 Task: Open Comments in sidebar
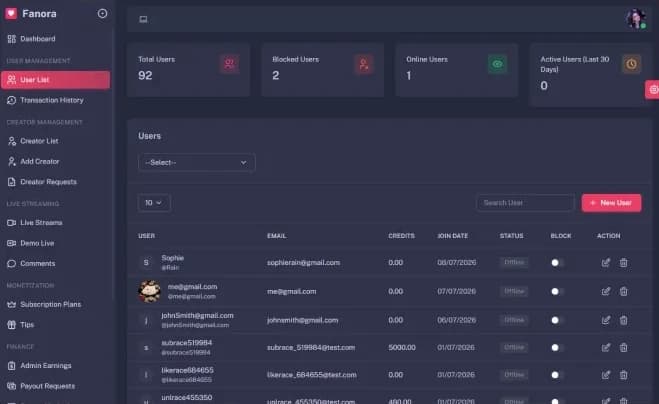(x=55, y=264)
